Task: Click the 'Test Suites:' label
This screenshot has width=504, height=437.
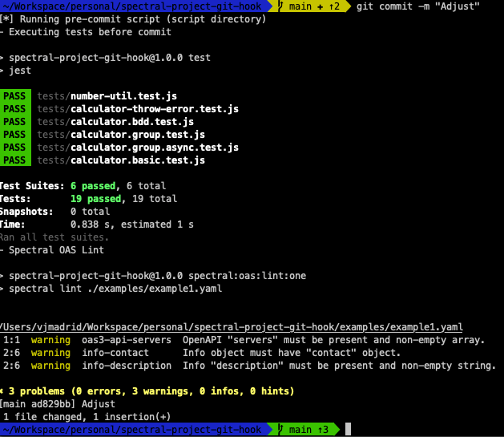Action: [x=32, y=186]
